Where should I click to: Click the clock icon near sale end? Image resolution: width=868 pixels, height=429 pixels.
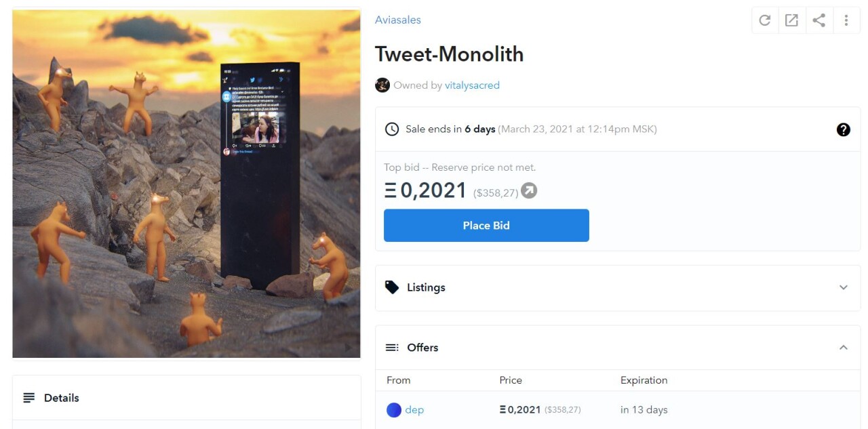click(392, 129)
